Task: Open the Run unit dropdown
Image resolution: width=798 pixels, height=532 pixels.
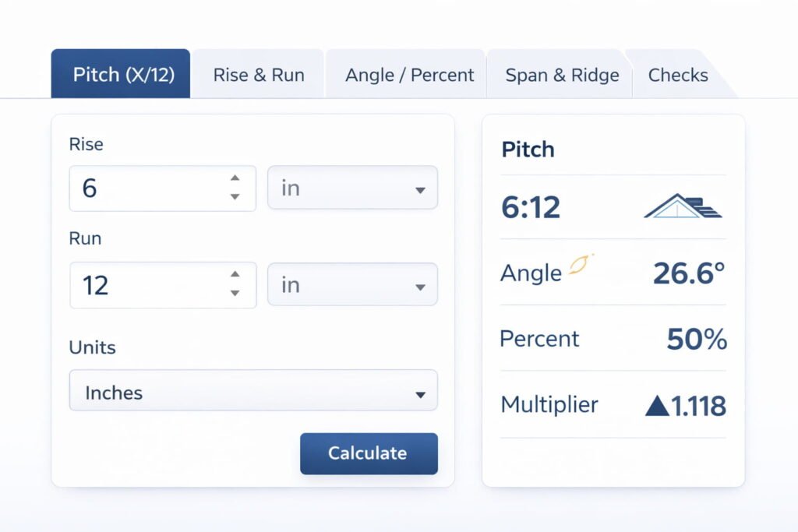Action: point(351,285)
